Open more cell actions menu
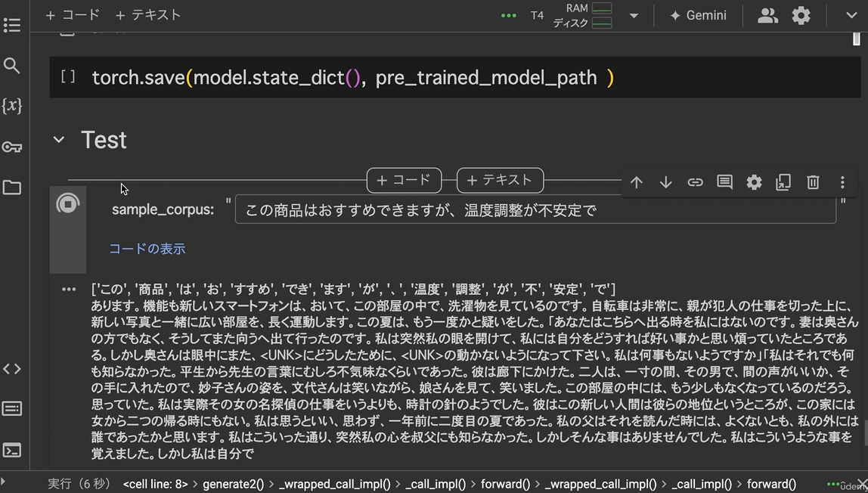Image resolution: width=868 pixels, height=493 pixels. pos(842,182)
